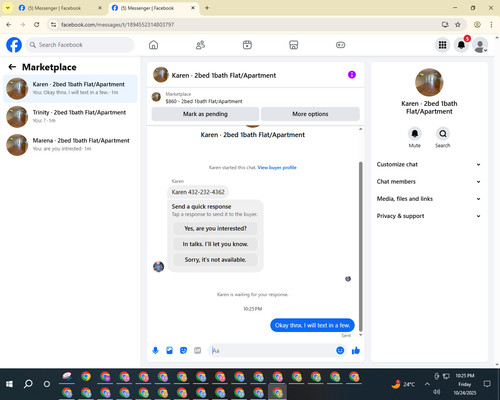Open the account profile avatar menu

[x=480, y=45]
